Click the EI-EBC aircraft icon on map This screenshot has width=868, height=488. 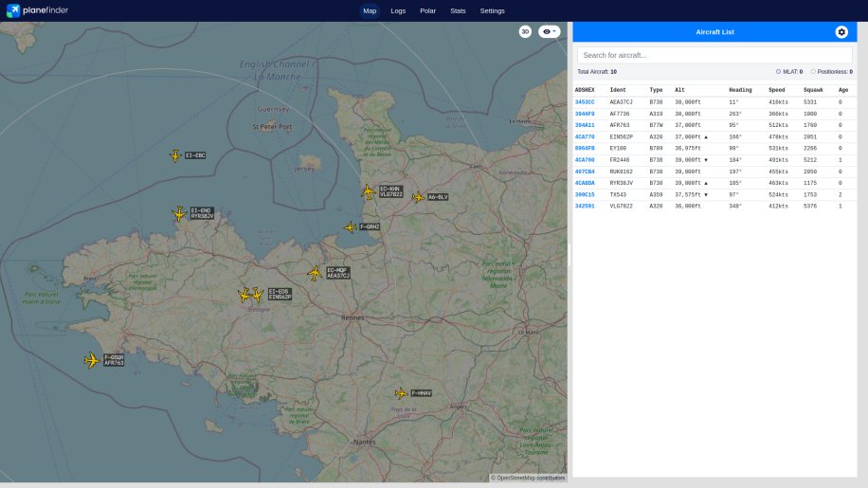(175, 155)
